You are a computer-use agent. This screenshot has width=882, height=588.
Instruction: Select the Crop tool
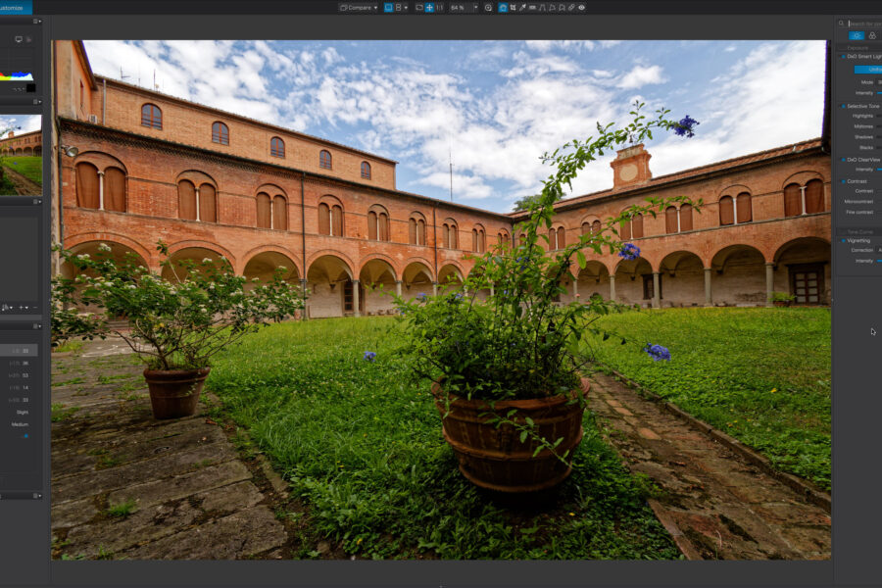(x=513, y=7)
